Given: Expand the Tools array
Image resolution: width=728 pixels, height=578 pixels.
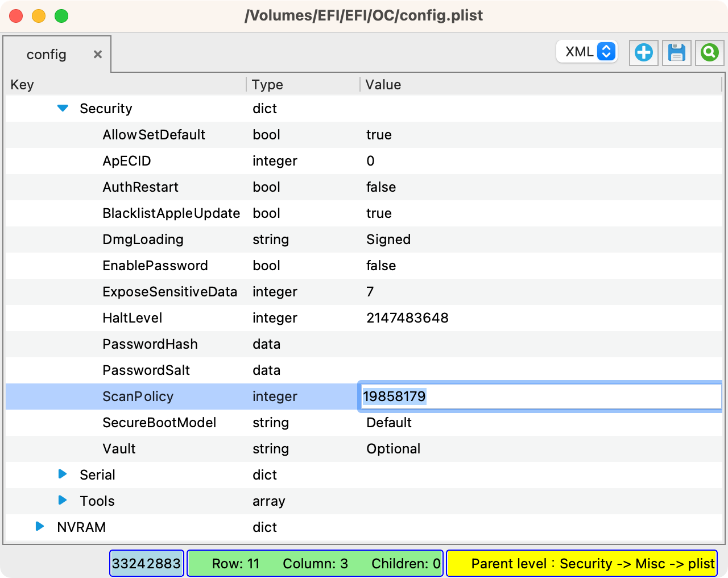Looking at the screenshot, I should (63, 500).
